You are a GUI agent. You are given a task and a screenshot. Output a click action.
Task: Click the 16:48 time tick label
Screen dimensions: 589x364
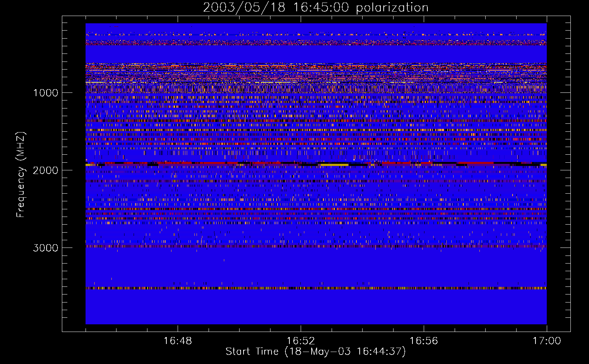tap(178, 341)
